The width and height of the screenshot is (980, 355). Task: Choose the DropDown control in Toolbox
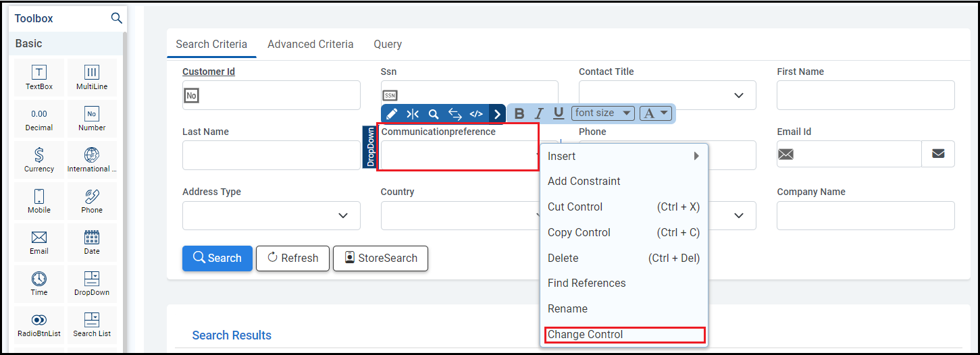[x=92, y=283]
